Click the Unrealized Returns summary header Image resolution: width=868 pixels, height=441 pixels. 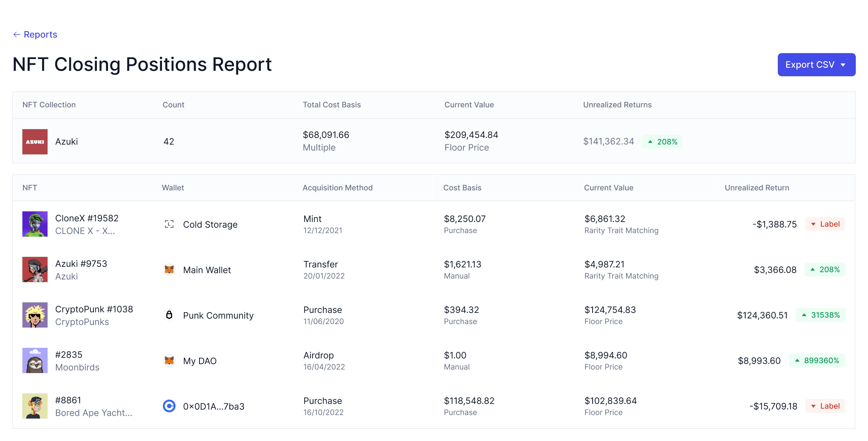617,105
